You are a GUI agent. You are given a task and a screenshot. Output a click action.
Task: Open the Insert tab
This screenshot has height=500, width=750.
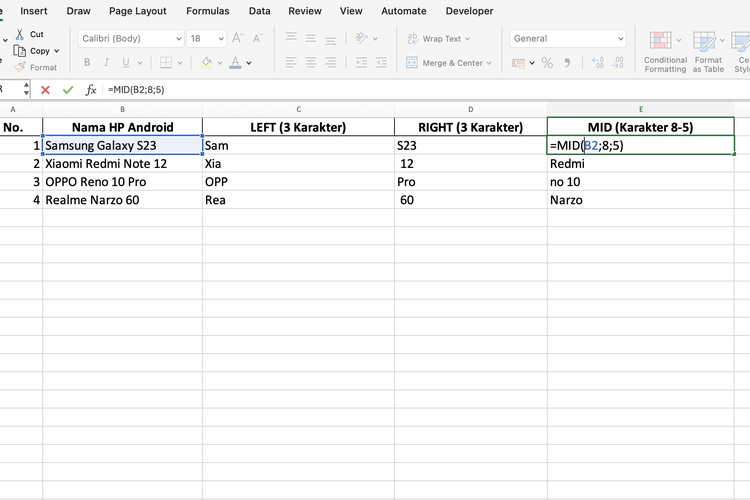click(x=33, y=11)
